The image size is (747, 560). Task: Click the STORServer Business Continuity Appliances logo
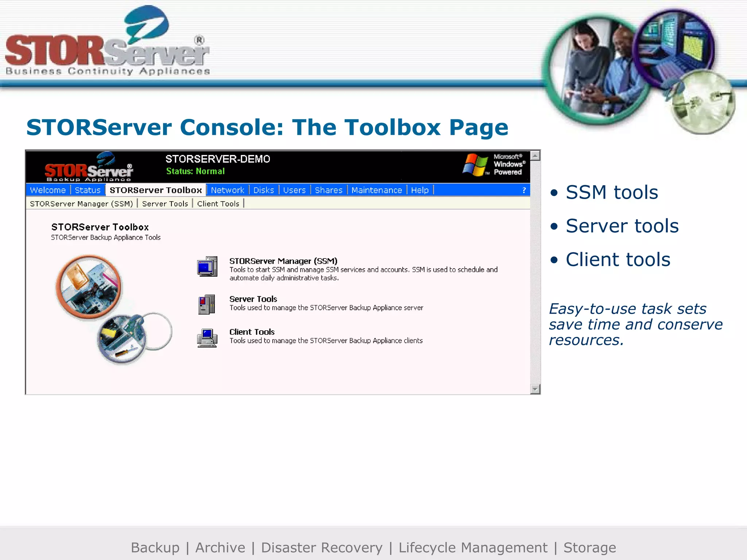click(108, 41)
